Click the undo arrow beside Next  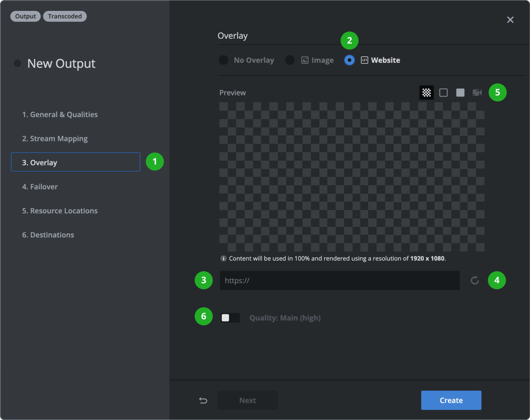point(203,400)
